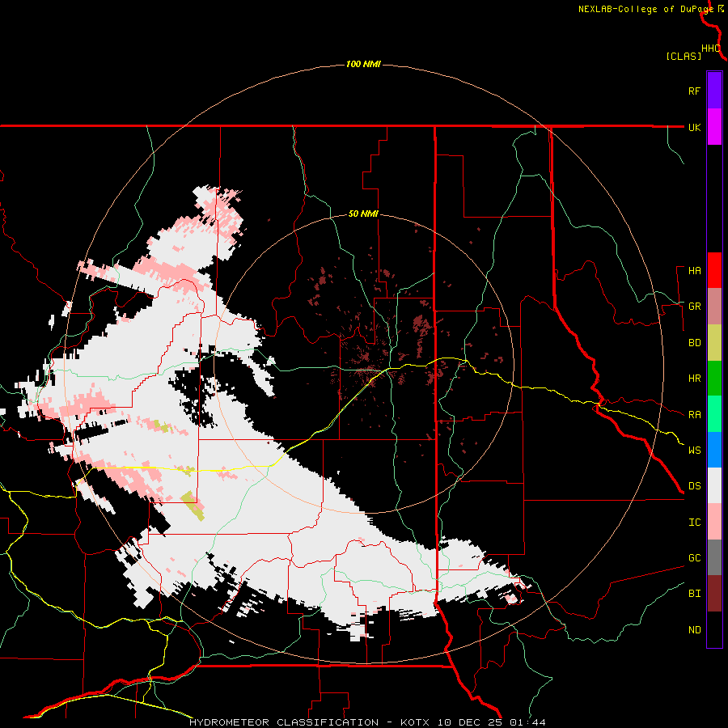Click the UK legend label
The height and width of the screenshot is (728, 728).
[695, 127]
